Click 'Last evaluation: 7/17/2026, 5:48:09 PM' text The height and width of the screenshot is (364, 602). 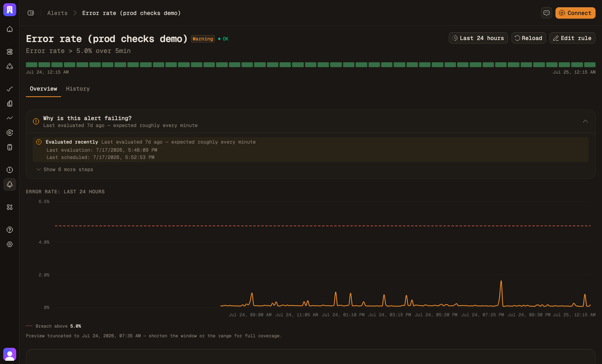(x=102, y=150)
